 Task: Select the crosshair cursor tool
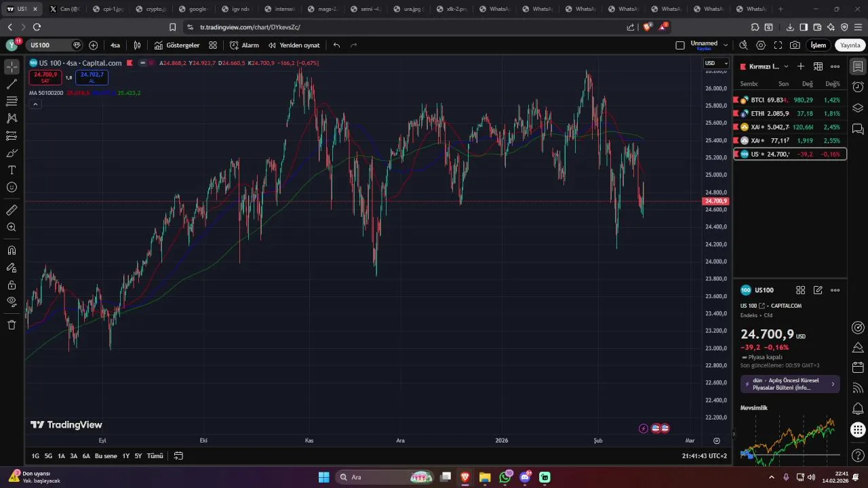point(12,67)
